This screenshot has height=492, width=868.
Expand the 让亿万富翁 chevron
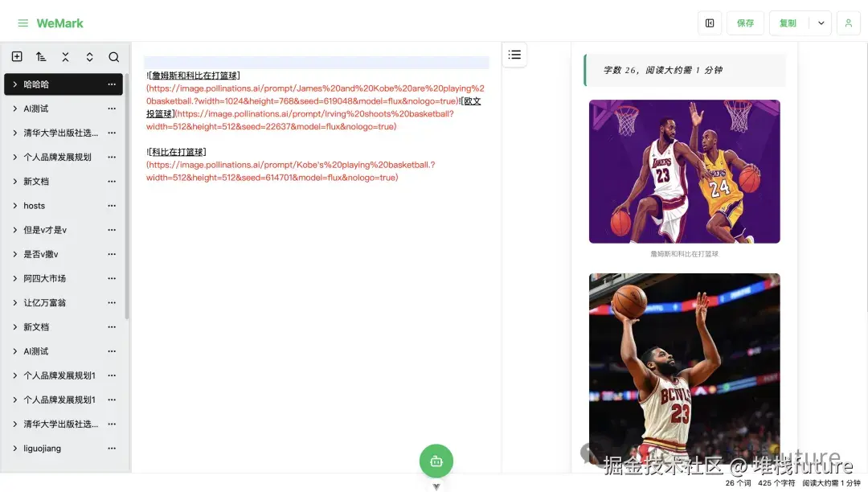(15, 303)
